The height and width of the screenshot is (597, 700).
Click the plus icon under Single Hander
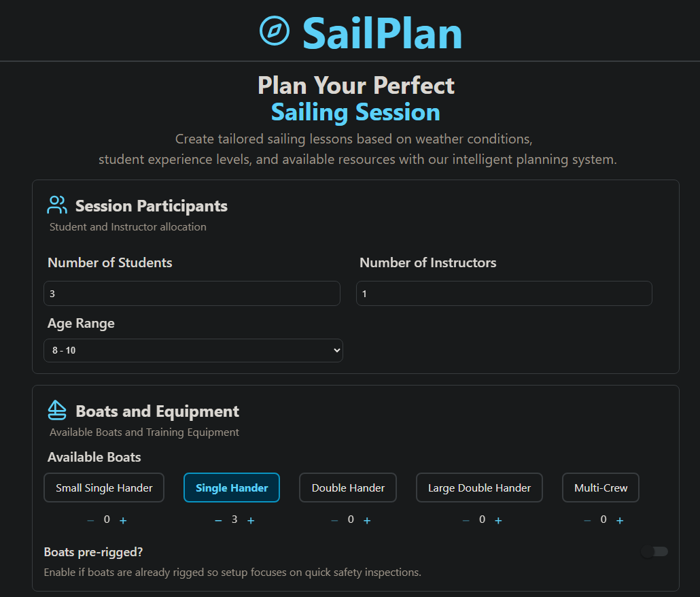click(251, 519)
